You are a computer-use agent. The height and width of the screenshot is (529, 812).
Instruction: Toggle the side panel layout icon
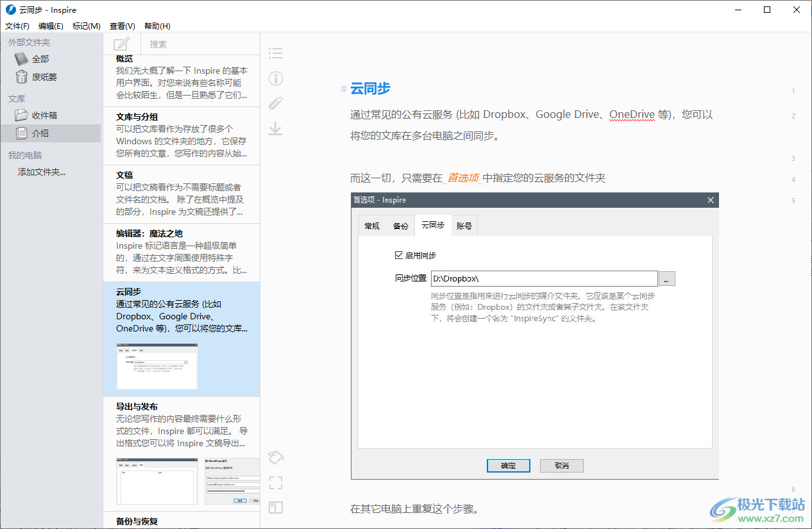tap(275, 508)
